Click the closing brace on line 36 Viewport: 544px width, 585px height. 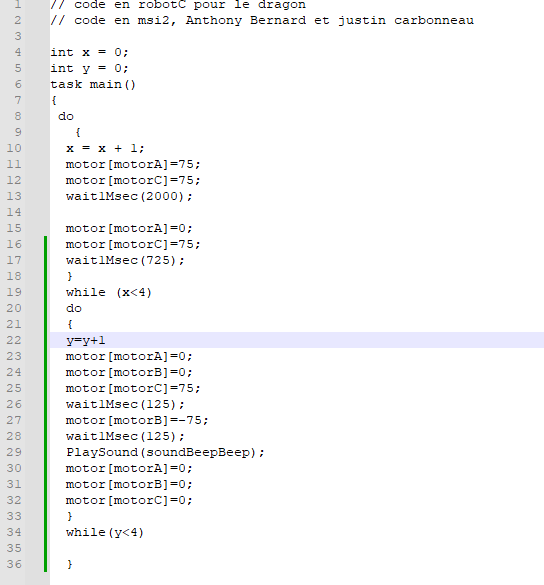point(70,564)
